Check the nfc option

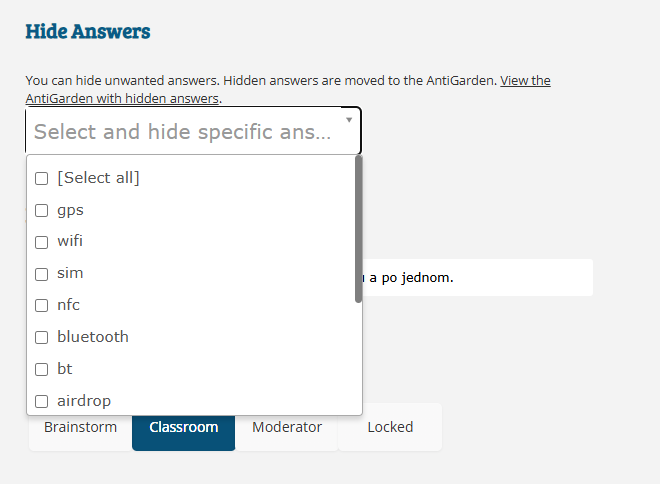(42, 305)
